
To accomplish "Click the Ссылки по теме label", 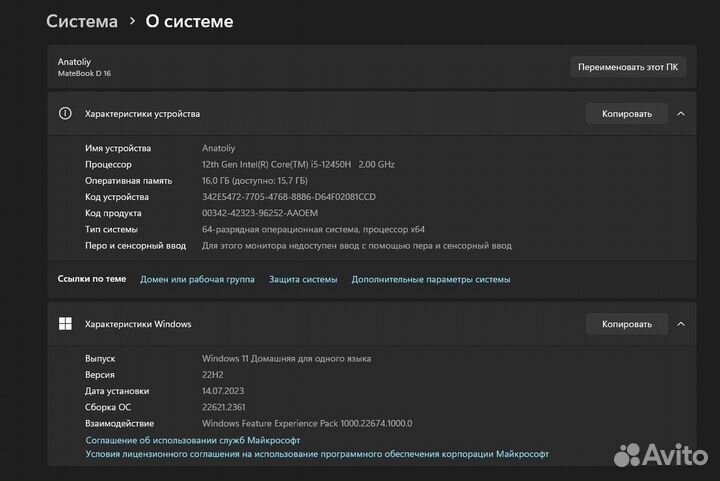I will pyautogui.click(x=92, y=279).
